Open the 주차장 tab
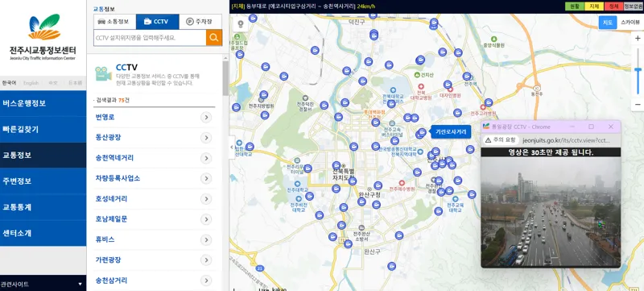The height and width of the screenshot is (291, 644). tap(200, 22)
